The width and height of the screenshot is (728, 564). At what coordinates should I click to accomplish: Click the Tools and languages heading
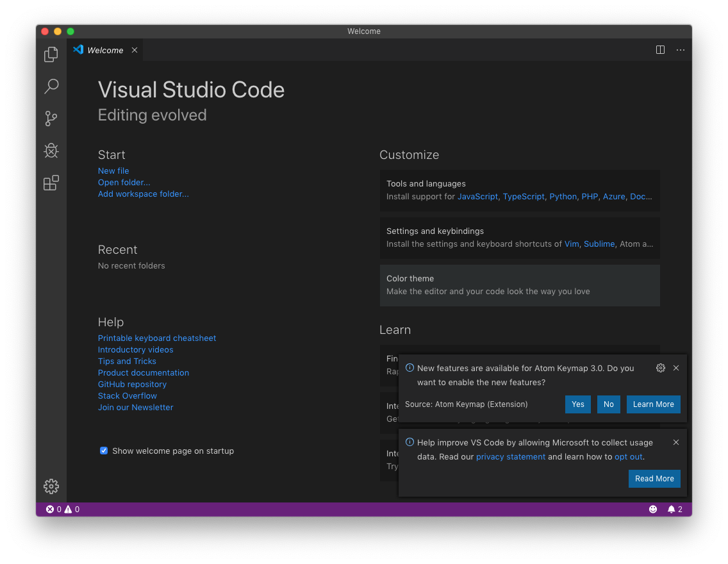click(426, 184)
